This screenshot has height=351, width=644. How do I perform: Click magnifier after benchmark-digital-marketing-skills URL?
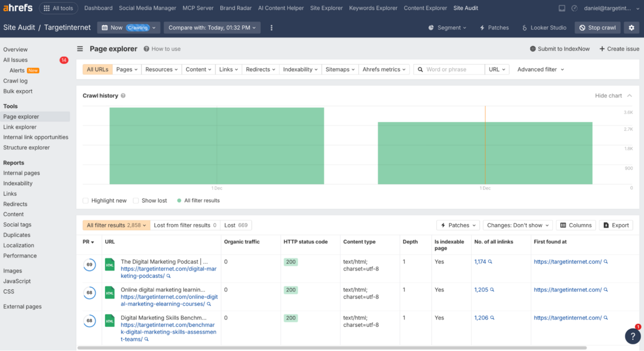(146, 339)
